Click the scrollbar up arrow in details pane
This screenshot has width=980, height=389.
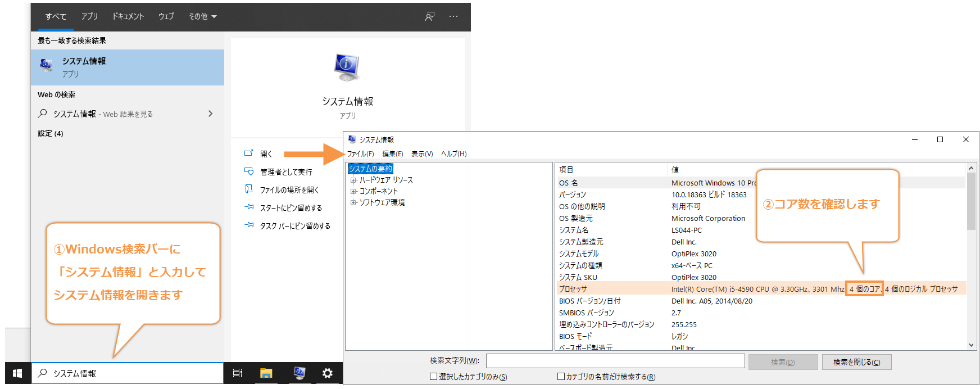tap(971, 168)
